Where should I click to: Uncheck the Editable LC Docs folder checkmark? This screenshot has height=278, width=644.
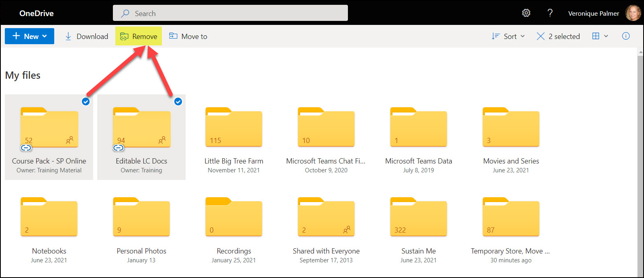[x=178, y=102]
